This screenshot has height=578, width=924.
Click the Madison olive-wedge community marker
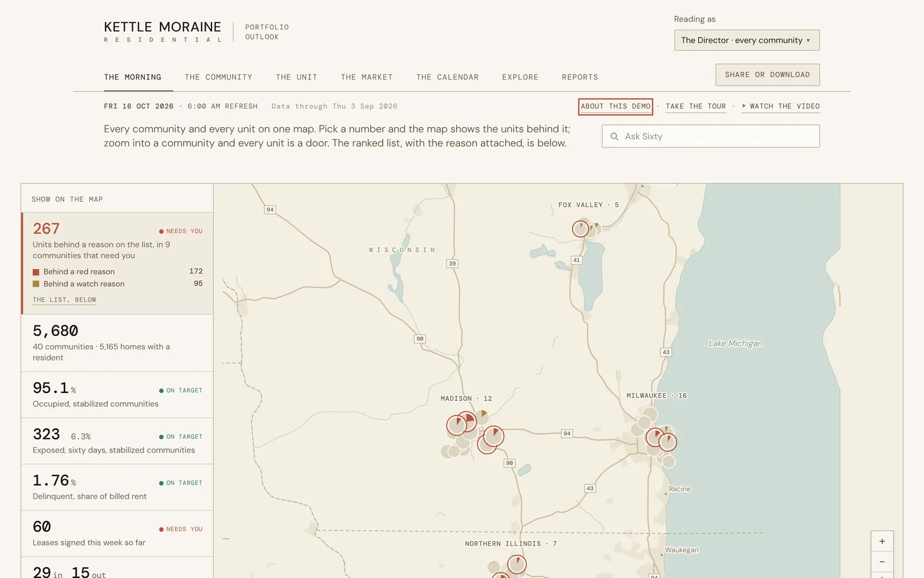(482, 417)
